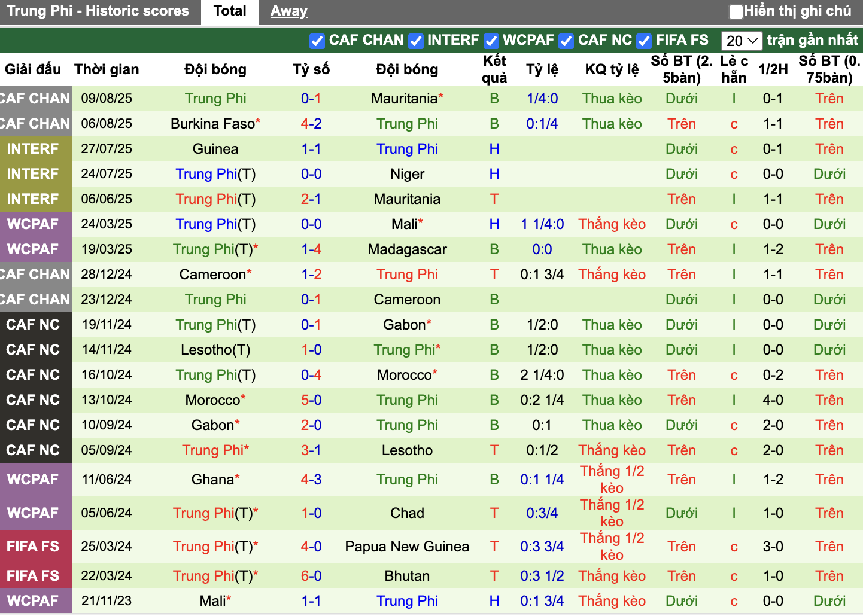The height and width of the screenshot is (616, 863).
Task: Open the 2-0 score of Gabon match
Action: [x=311, y=425]
